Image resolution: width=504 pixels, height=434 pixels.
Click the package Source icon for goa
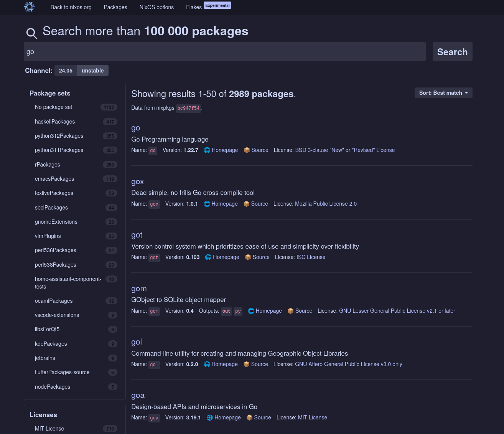249,418
